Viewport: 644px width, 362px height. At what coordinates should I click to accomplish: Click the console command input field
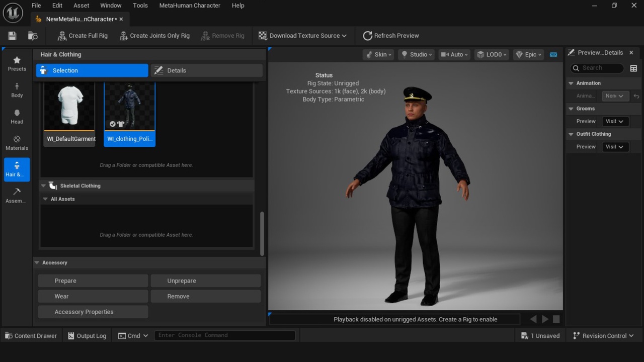pos(224,335)
